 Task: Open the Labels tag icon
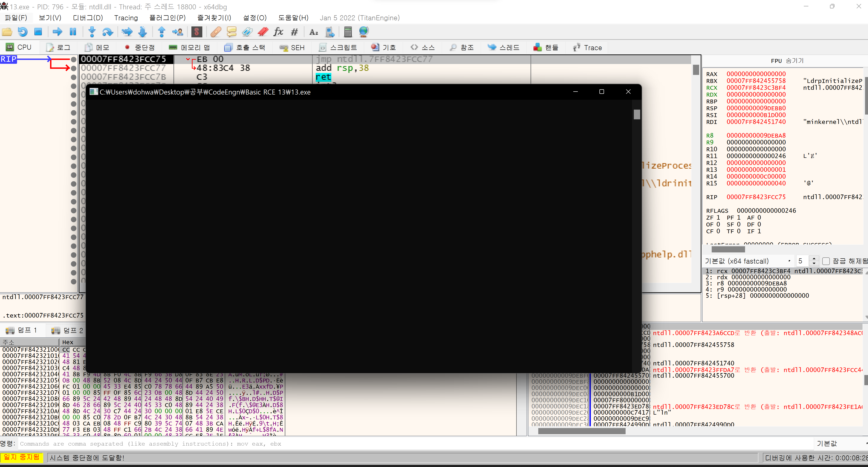coord(247,32)
